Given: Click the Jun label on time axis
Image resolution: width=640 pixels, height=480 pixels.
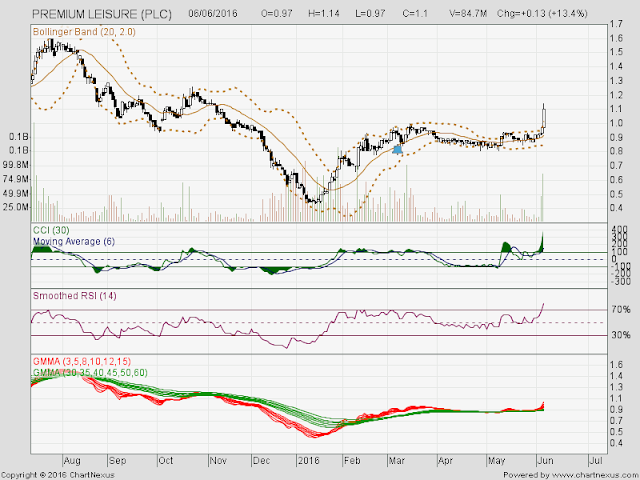Looking at the screenshot, I should [545, 461].
